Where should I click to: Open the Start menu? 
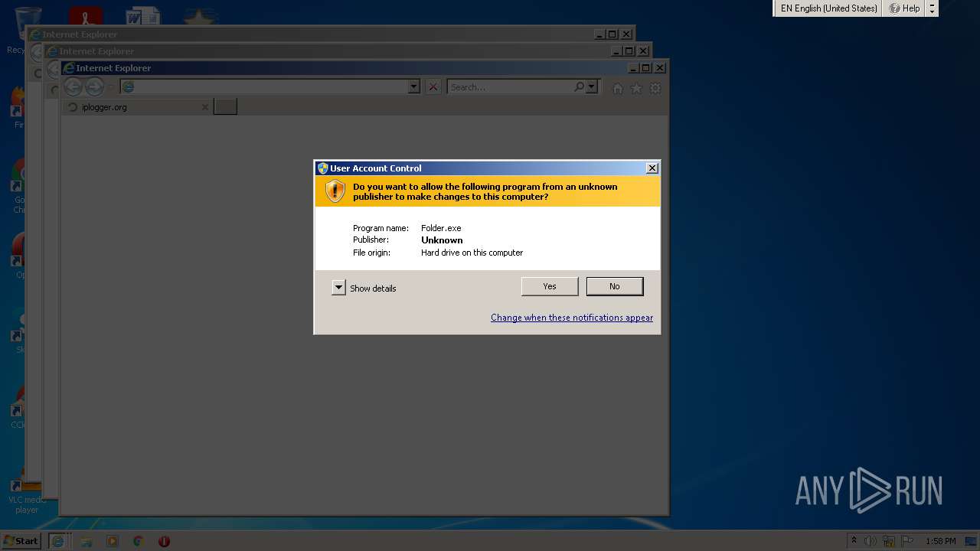click(21, 541)
